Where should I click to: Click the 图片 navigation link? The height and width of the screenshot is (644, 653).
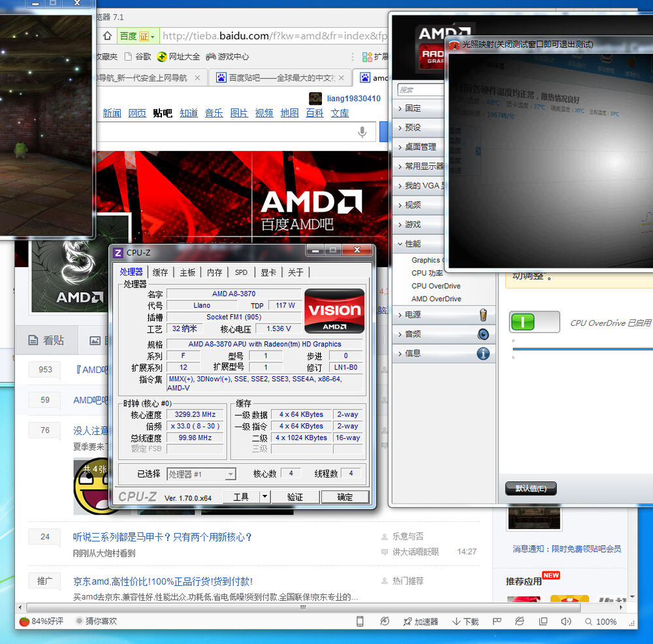click(239, 113)
